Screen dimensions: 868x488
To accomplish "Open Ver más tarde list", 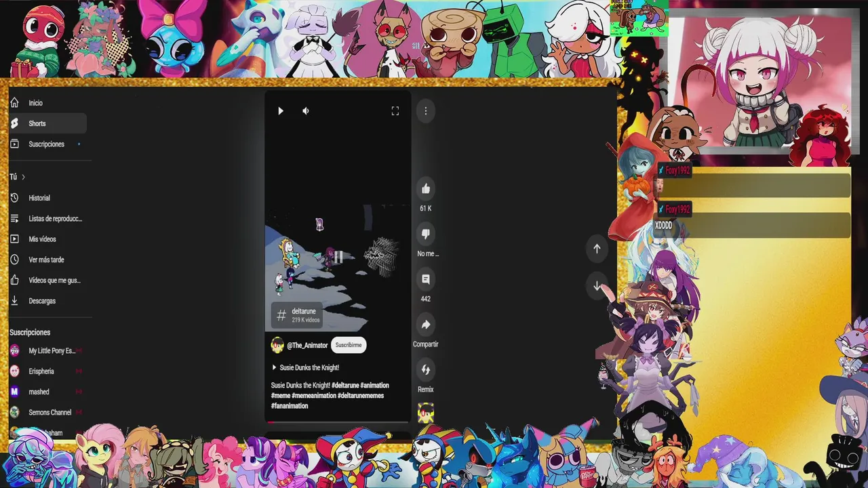I will pyautogui.click(x=47, y=260).
